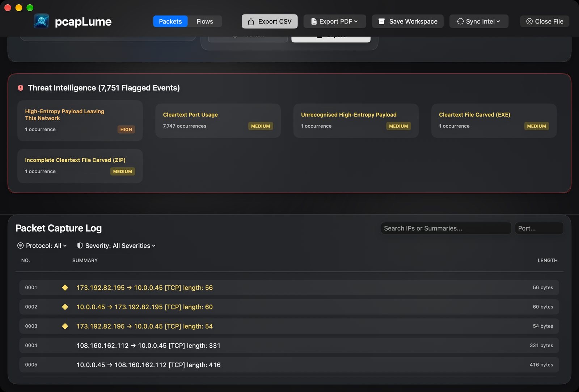This screenshot has width=579, height=392.
Task: Click the yellow diamond marker on packet 0002
Action: 65,307
